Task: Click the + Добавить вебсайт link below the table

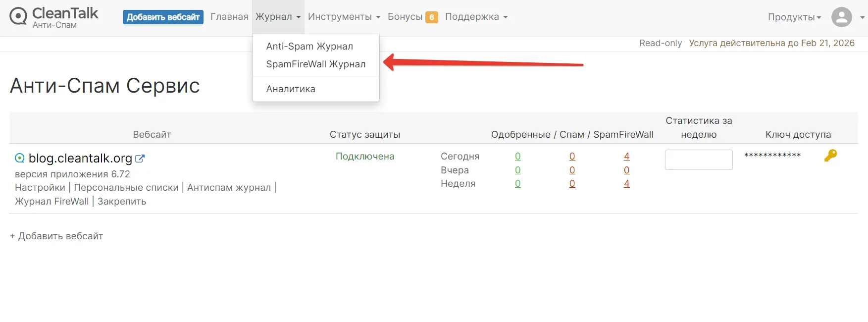Action: pos(56,236)
